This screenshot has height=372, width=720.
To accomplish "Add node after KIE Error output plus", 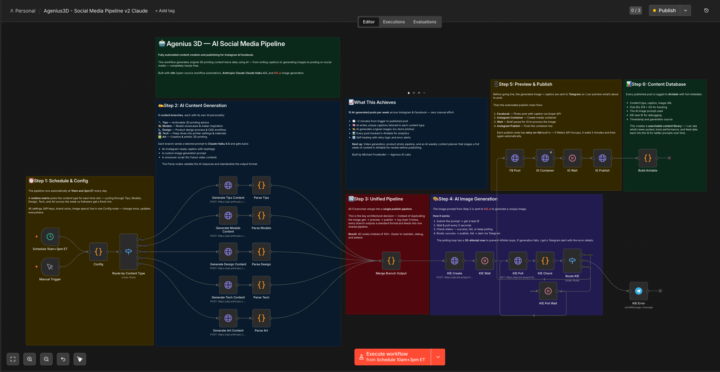I will [660, 291].
